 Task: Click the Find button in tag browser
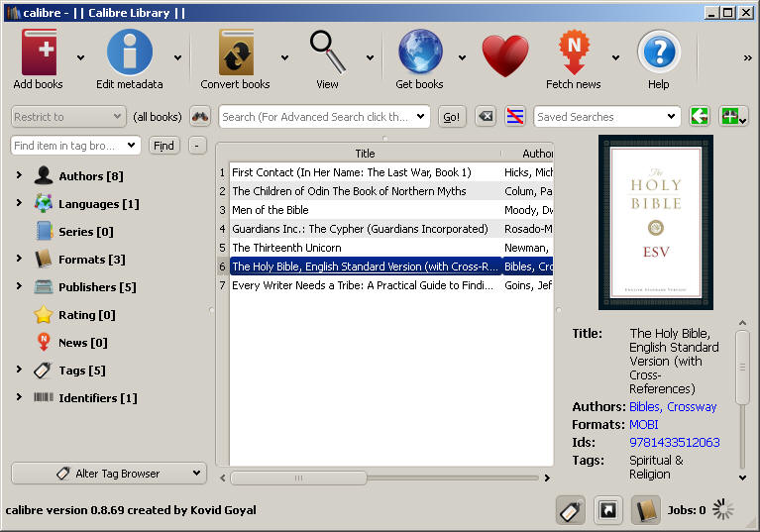pyautogui.click(x=163, y=146)
